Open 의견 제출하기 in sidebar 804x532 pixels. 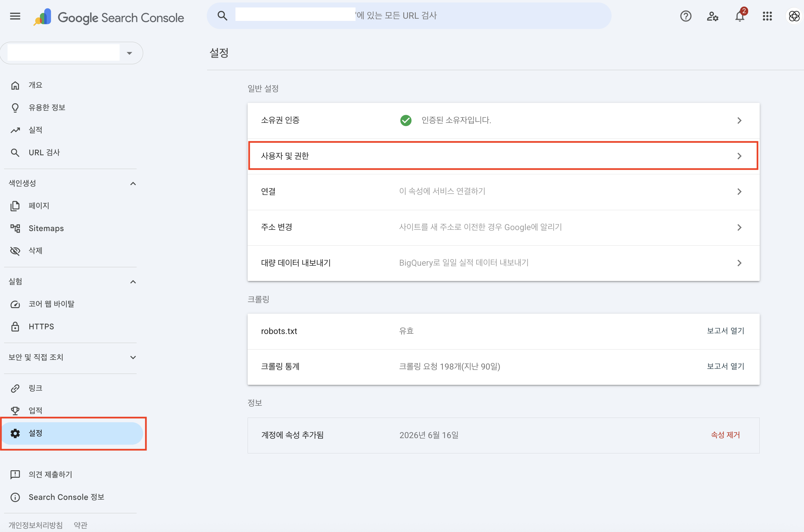(50, 474)
